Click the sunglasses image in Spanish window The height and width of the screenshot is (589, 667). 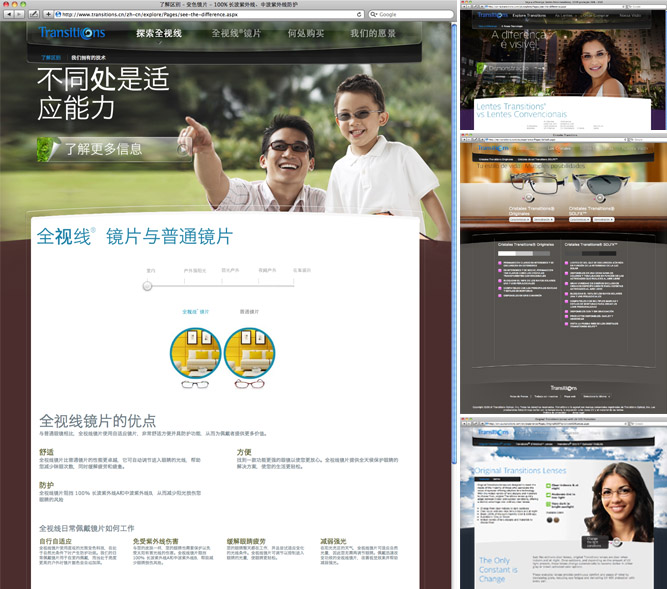click(x=601, y=183)
